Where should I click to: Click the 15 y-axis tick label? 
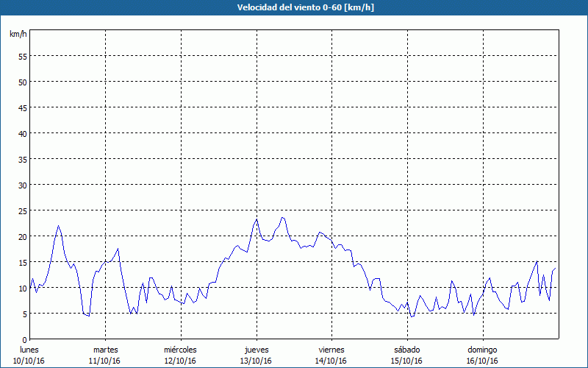coord(22,262)
